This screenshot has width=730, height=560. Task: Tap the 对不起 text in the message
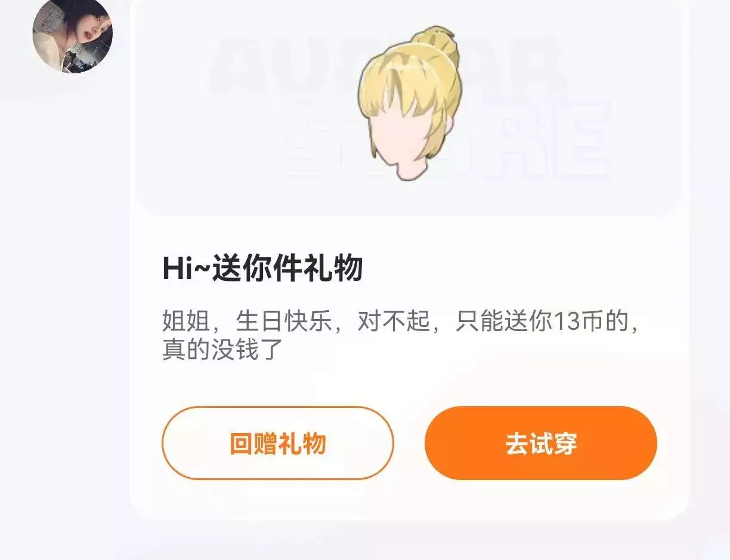pos(394,322)
